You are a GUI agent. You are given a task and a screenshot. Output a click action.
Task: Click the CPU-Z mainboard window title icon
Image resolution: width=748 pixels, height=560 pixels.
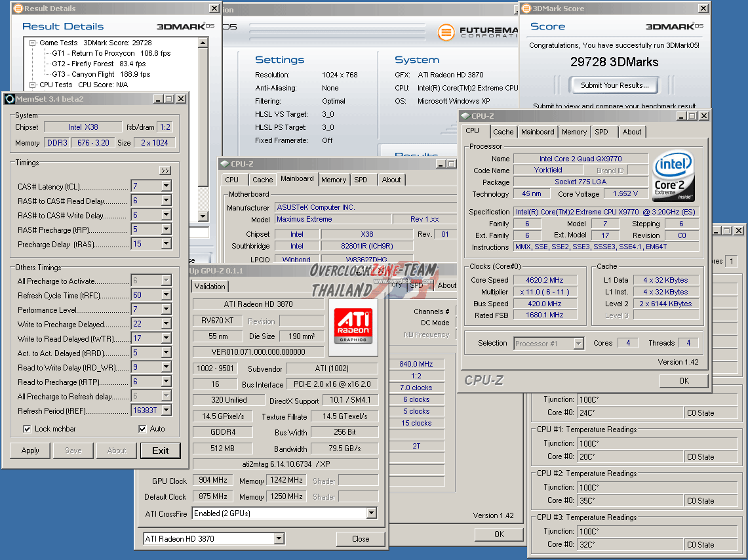point(225,164)
